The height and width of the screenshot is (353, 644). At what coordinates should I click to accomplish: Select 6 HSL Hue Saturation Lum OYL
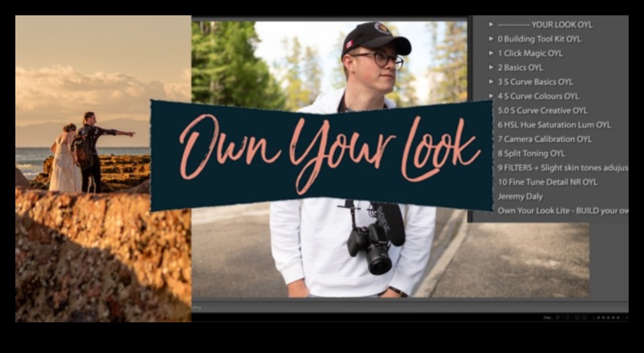[x=554, y=124]
